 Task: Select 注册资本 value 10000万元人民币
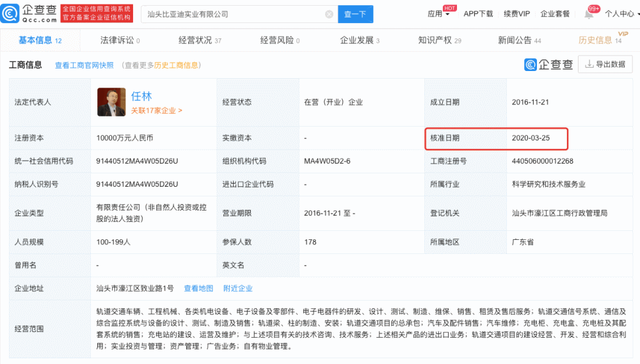tap(125, 138)
